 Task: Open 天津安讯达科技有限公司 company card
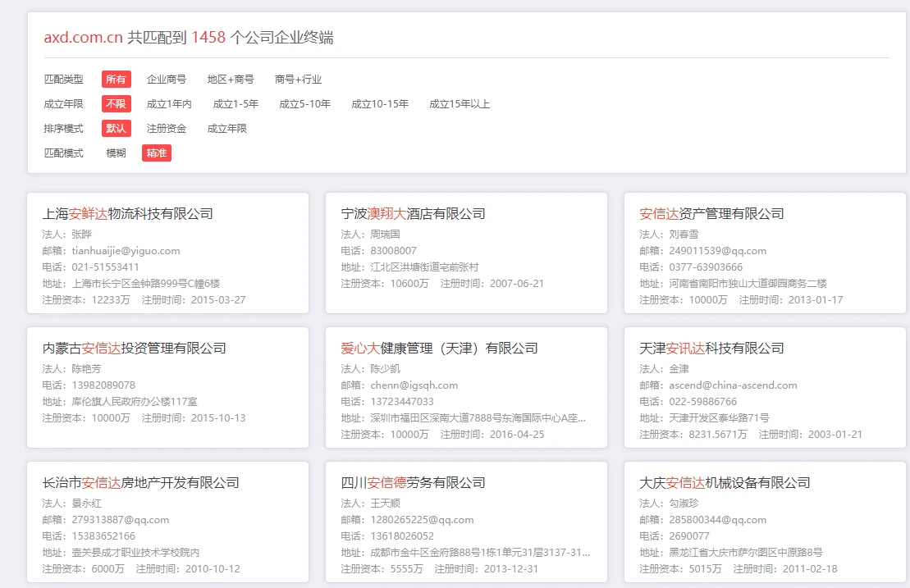711,349
